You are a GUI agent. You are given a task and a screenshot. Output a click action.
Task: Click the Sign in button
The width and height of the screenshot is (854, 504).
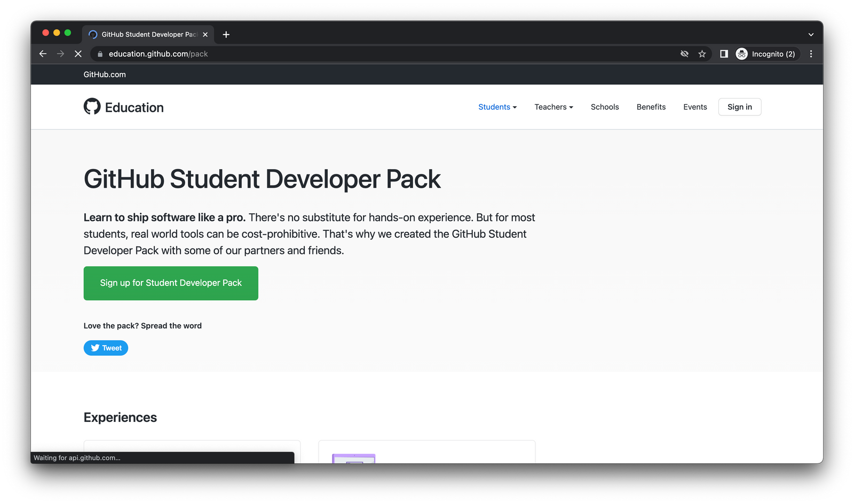(739, 107)
